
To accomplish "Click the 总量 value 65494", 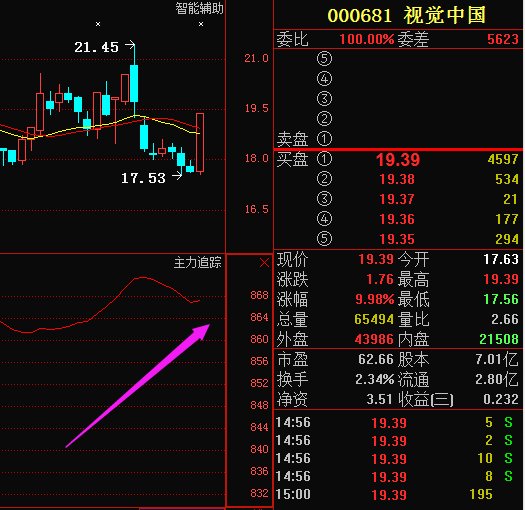I will 374,319.
